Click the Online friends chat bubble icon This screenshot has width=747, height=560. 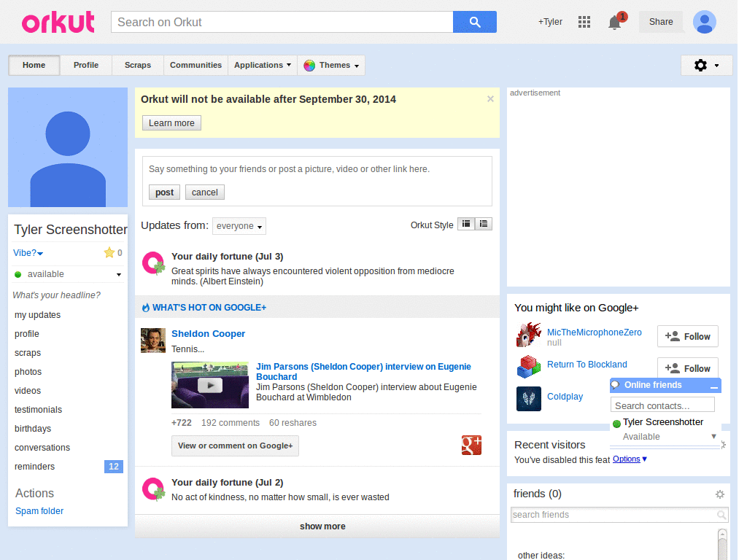[615, 385]
